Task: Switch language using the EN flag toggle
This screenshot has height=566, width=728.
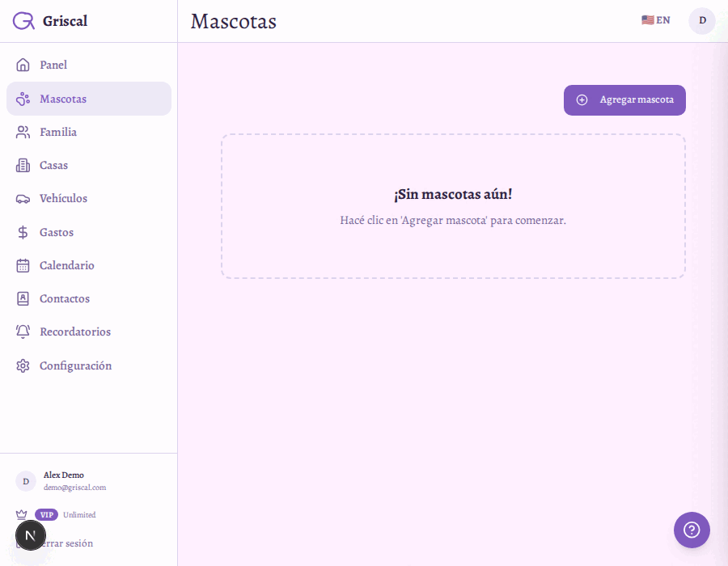Action: pos(655,20)
